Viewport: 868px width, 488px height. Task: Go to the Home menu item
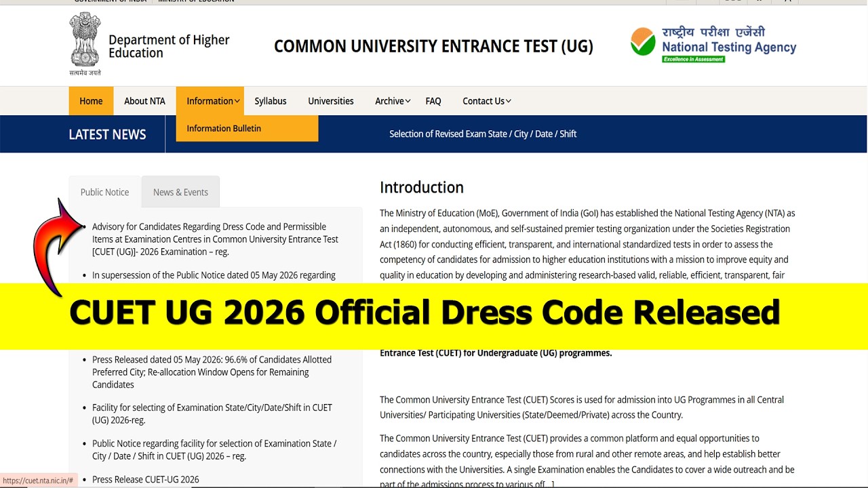pos(91,101)
